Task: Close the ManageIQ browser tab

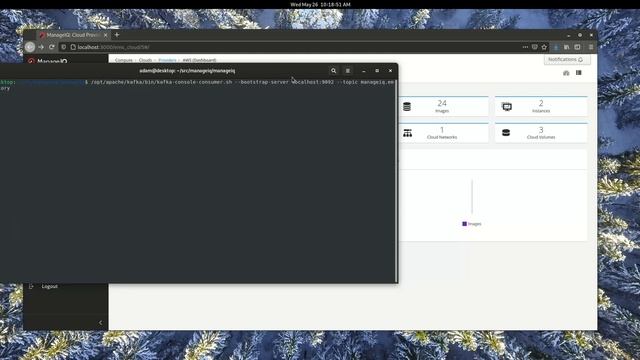Action: (x=105, y=36)
